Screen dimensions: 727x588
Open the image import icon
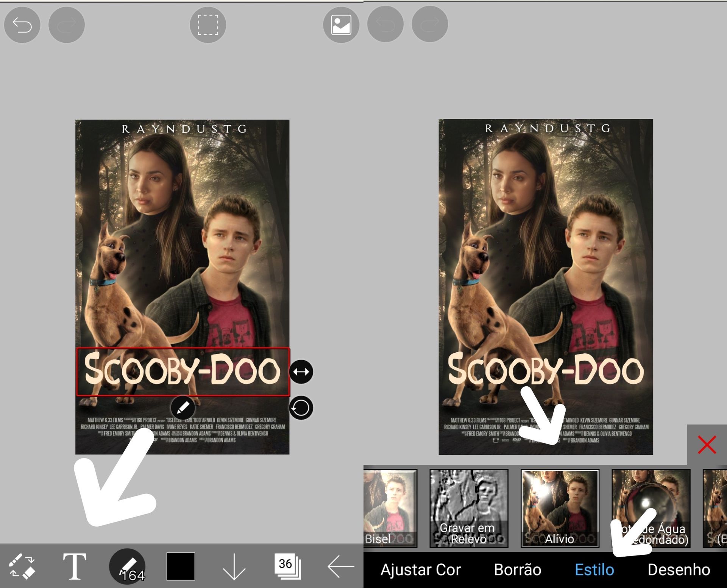(341, 25)
